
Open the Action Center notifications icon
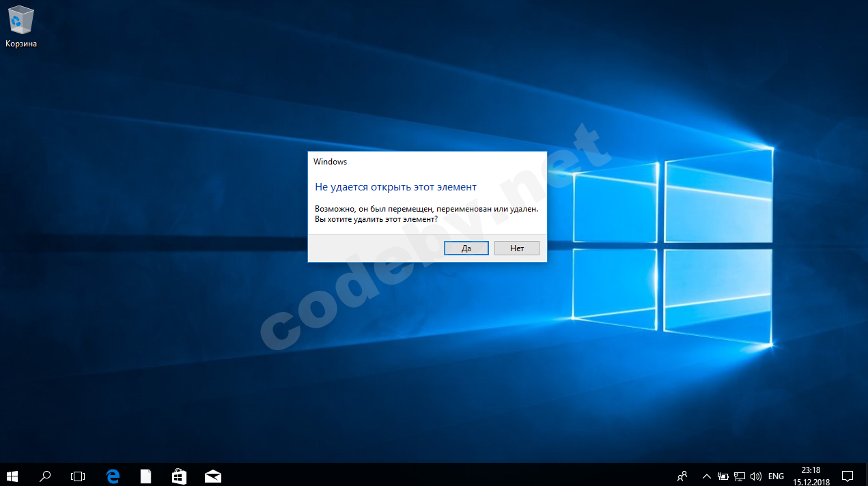pyautogui.click(x=847, y=476)
